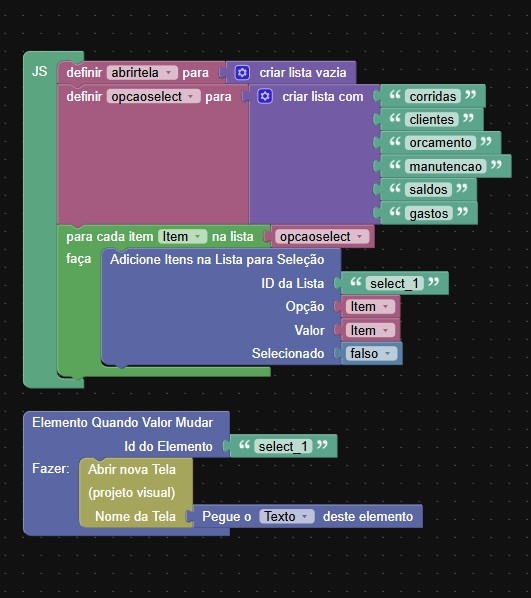Open the Item dropdown in 'para cada item' block
531x598 pixels.
point(182,236)
